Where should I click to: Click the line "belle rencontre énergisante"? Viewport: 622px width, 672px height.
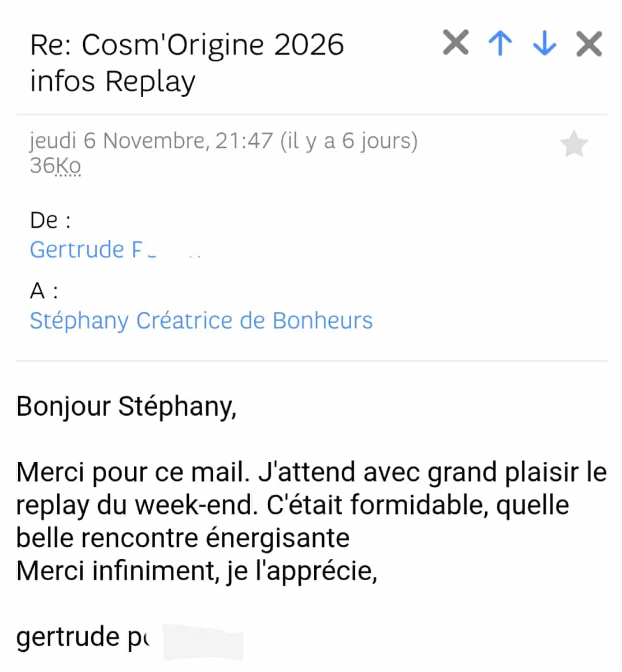(x=182, y=538)
